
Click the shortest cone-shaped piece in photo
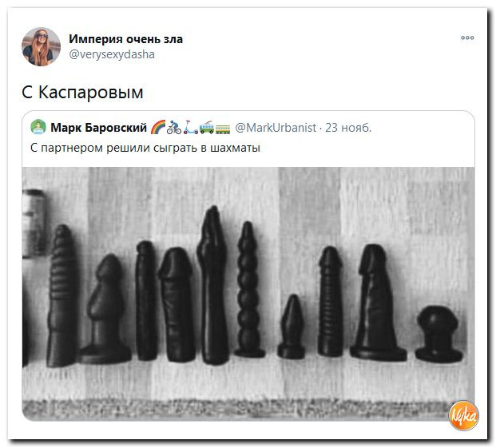tap(292, 327)
